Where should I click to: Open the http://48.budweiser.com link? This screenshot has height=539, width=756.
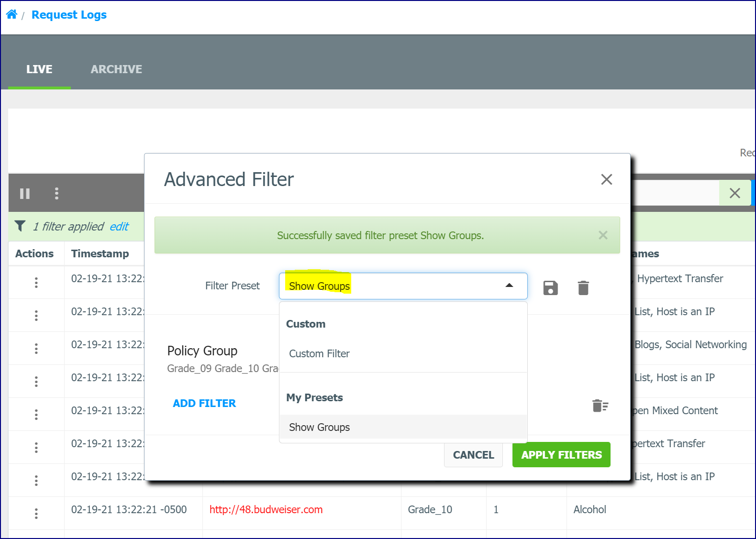pos(266,509)
